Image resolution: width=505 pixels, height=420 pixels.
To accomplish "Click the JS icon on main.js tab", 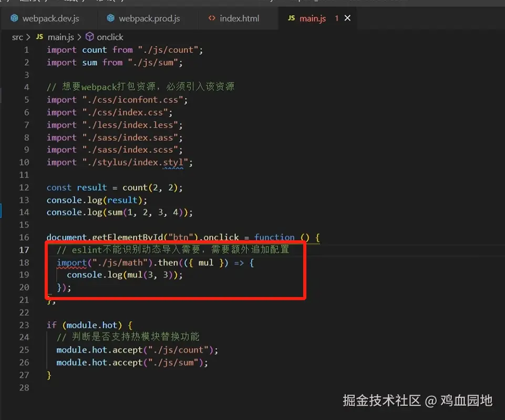I will click(291, 18).
